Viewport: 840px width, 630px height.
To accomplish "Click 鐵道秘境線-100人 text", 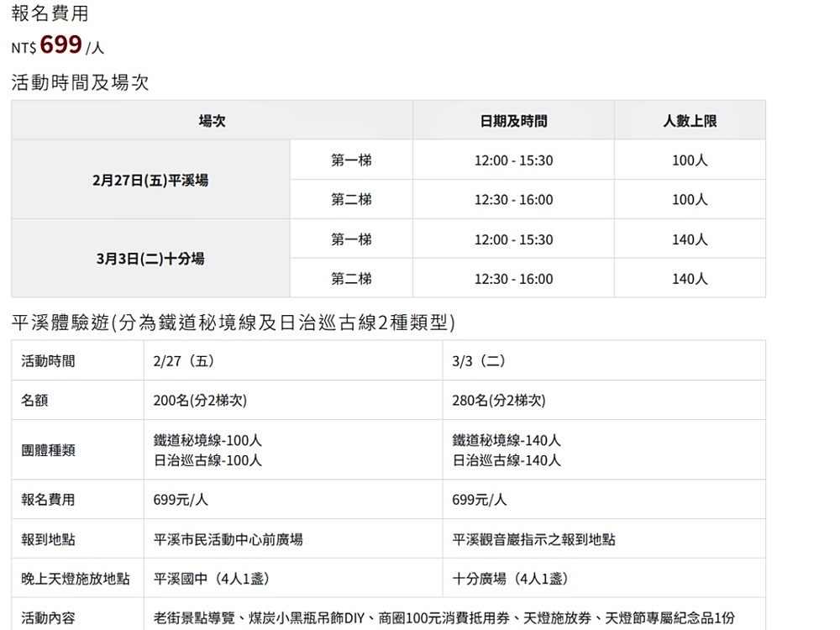I will click(207, 440).
